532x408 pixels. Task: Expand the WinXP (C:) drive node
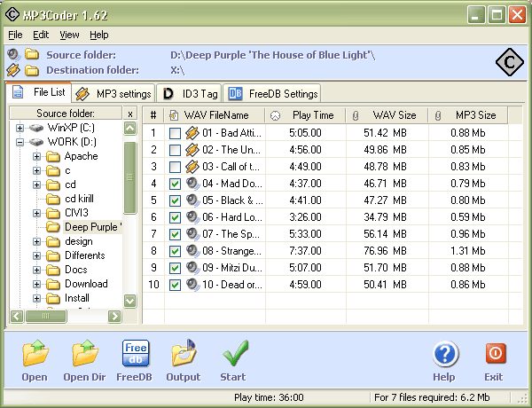[20, 128]
